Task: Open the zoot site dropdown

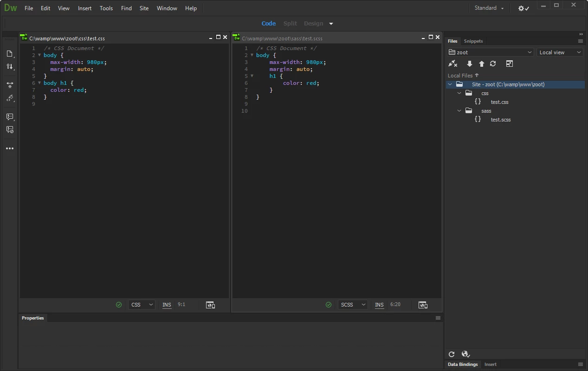Action: pos(491,52)
